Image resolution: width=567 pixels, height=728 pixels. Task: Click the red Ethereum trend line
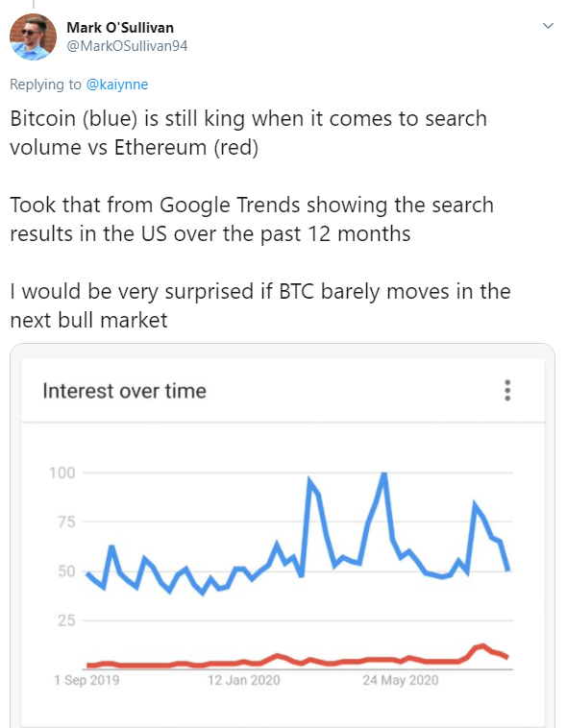click(298, 659)
